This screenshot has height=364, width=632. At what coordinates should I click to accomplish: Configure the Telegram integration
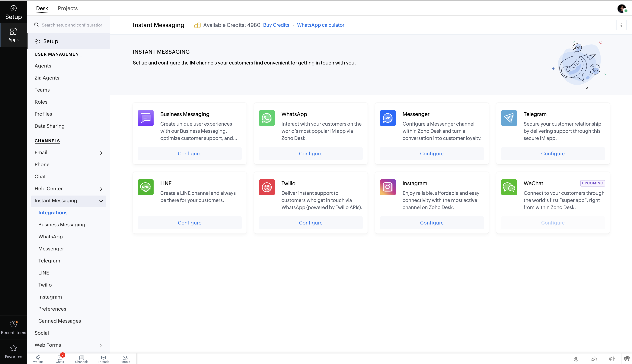(553, 153)
